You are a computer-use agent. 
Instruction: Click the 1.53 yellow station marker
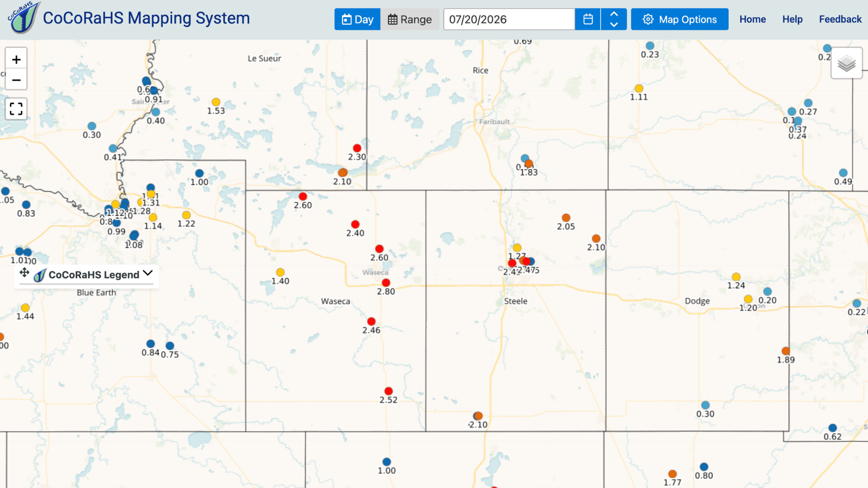point(216,102)
